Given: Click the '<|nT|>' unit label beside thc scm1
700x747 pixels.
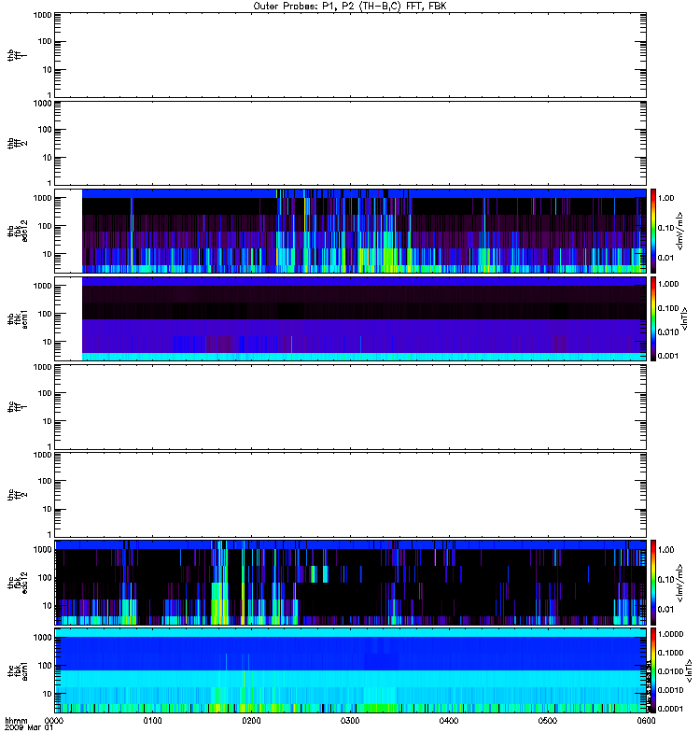Looking at the screenshot, I should coord(689,670).
